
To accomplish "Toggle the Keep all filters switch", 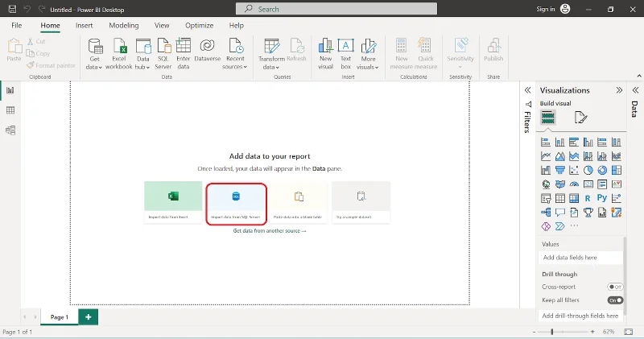I will [615, 300].
